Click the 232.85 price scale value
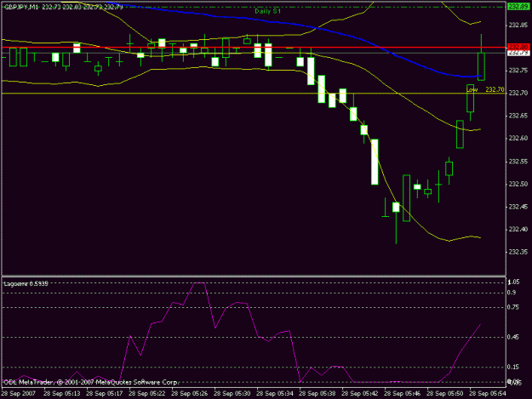532x399 pixels. pos(518,25)
